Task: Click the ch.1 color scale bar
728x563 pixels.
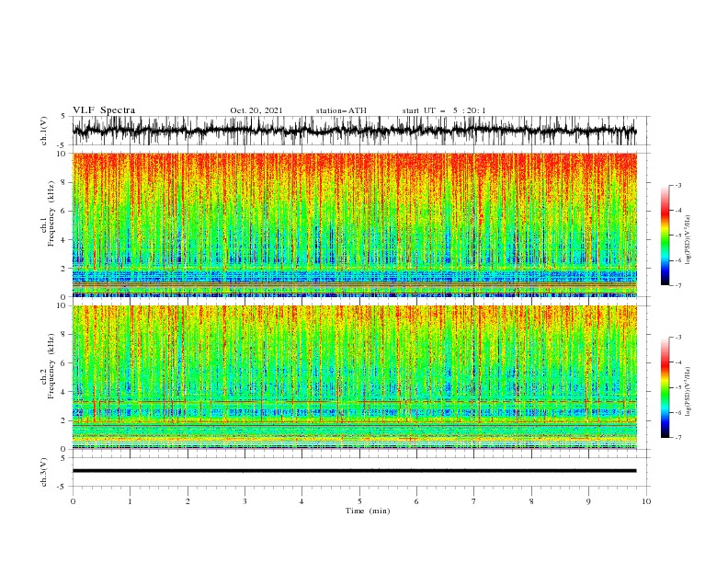Action: 665,236
